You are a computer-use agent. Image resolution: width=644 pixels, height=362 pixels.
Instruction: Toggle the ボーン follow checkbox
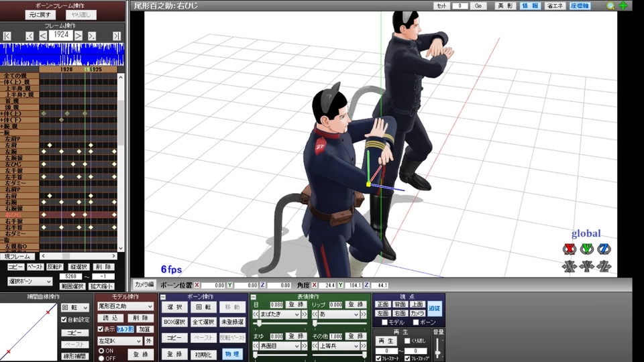(x=416, y=322)
